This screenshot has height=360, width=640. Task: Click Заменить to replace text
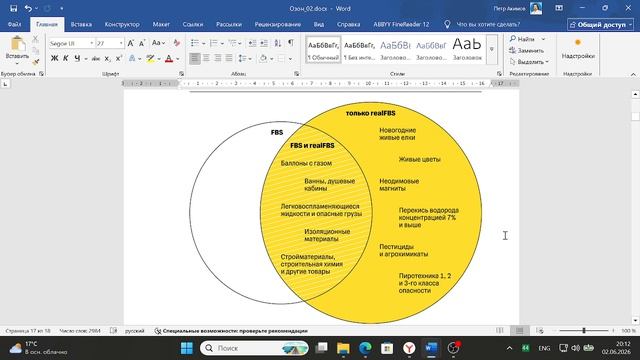click(527, 50)
